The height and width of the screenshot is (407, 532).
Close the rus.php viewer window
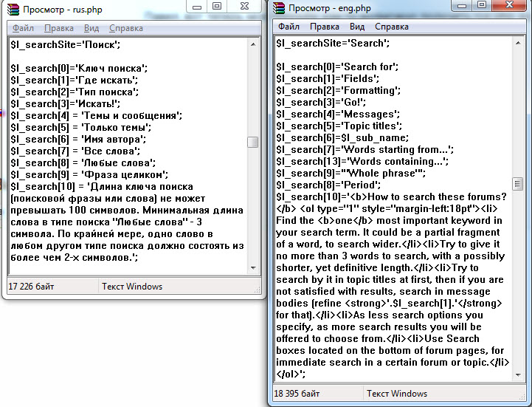[x=245, y=6]
